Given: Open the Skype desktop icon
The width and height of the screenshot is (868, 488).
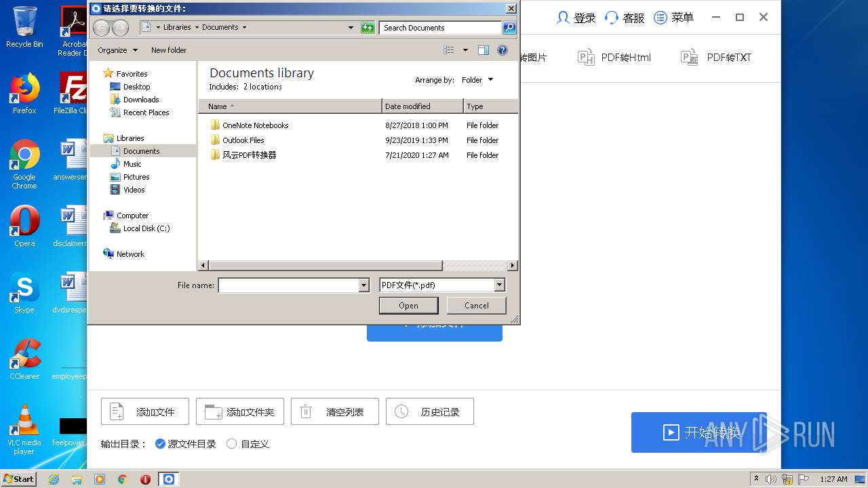Looking at the screenshot, I should (24, 293).
